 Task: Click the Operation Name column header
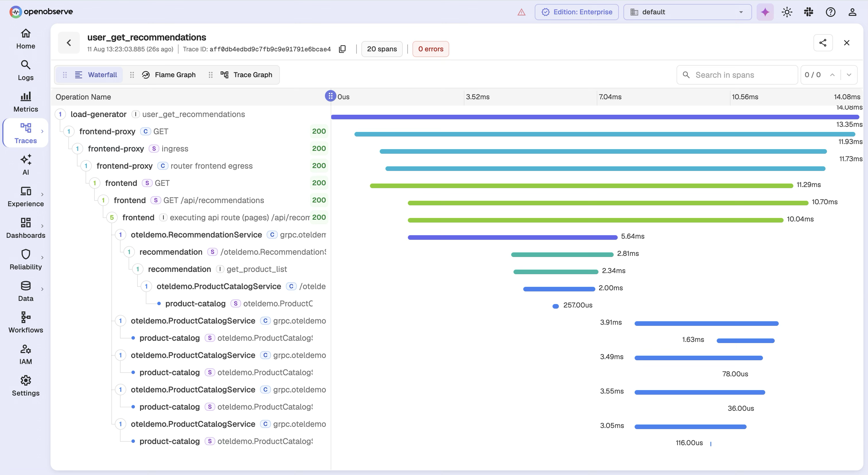point(83,97)
